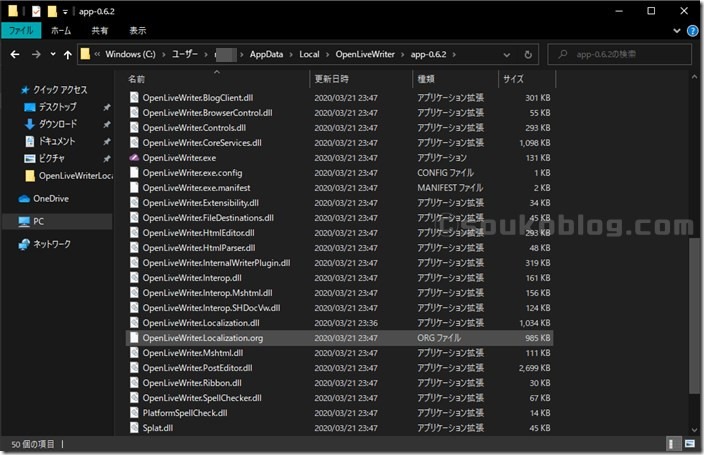Select OpenLiveWriter.Localization.dll file name
Image resolution: width=704 pixels, height=455 pixels.
tap(201, 323)
